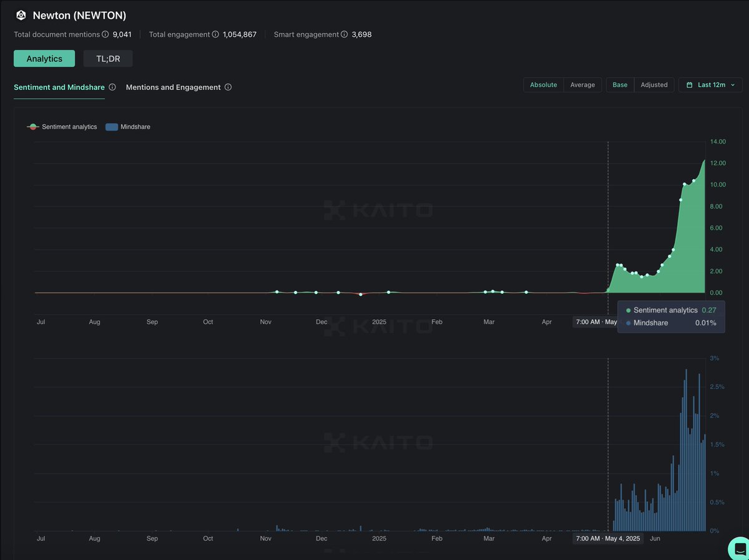The height and width of the screenshot is (560, 749).
Task: Click the 14.00 y-axis label
Action: 718,142
